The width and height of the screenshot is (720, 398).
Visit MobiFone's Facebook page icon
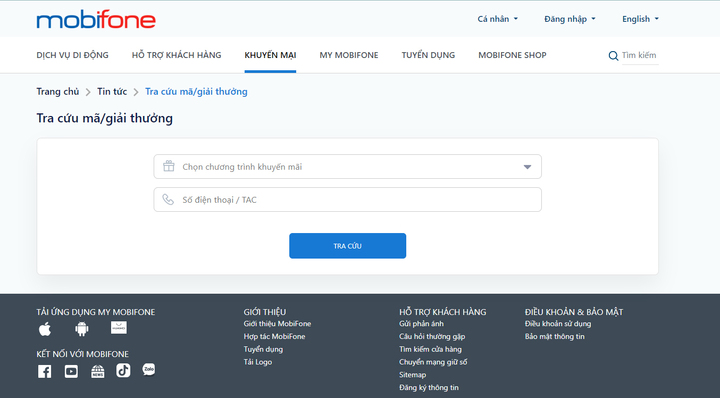(45, 371)
